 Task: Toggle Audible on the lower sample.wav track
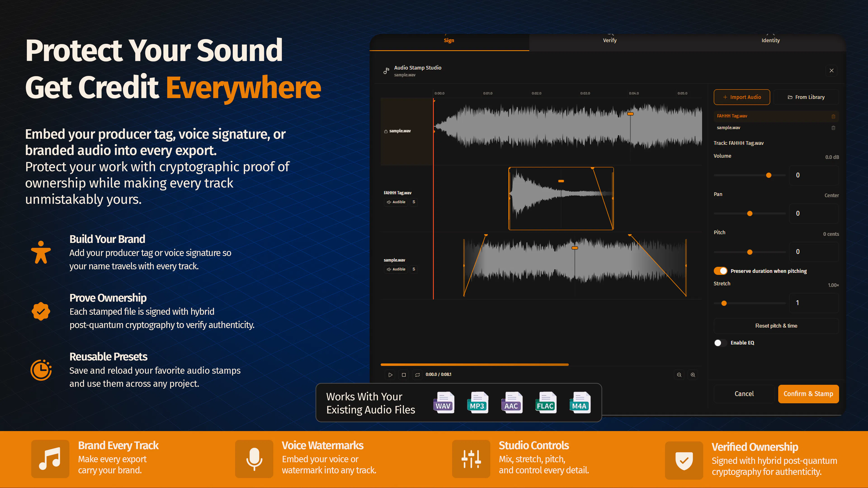coord(396,269)
